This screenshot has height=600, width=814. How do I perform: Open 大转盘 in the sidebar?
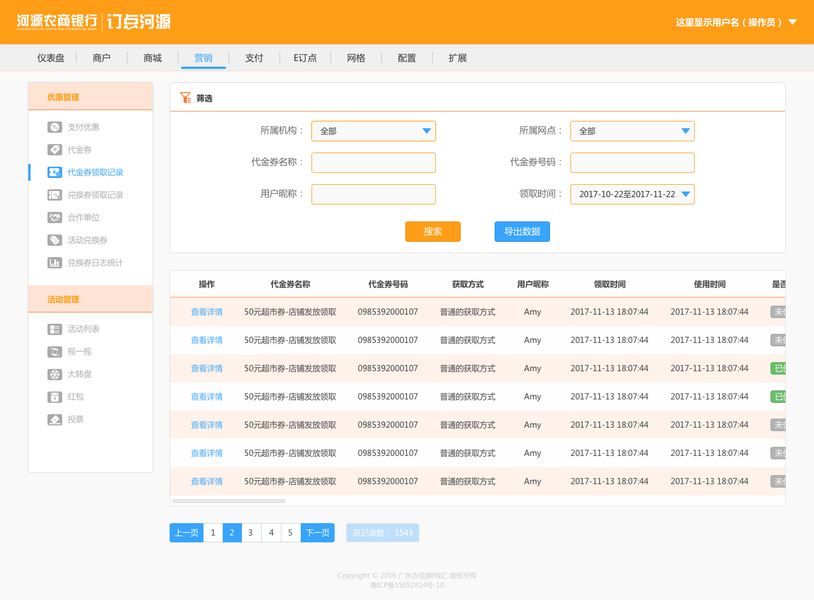tap(79, 374)
